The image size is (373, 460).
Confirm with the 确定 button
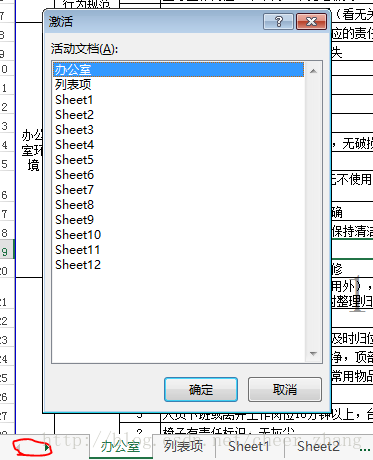(x=201, y=389)
